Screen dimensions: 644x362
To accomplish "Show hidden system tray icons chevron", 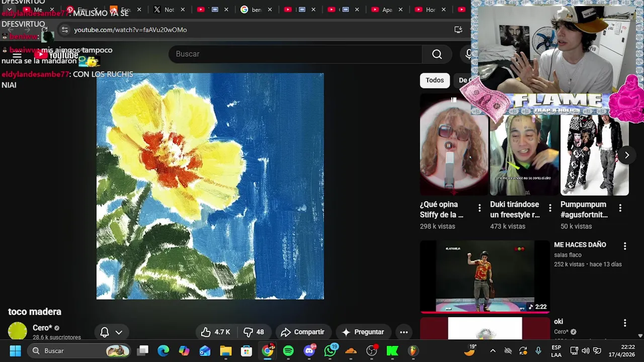I will coord(493,350).
